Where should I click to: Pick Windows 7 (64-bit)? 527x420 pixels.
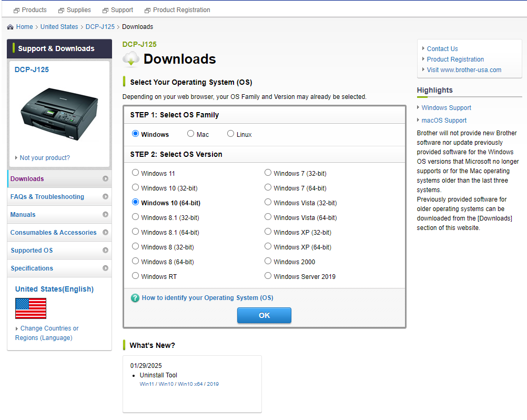click(x=268, y=187)
